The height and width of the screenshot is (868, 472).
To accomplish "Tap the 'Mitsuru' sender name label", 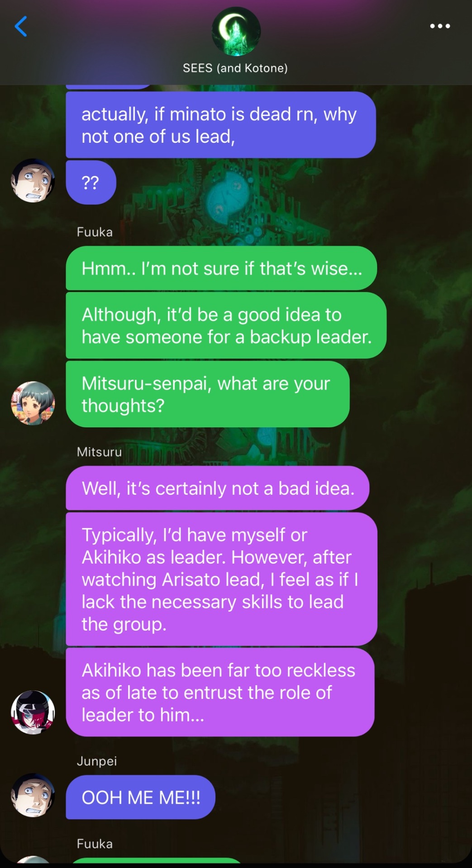I will point(99,452).
